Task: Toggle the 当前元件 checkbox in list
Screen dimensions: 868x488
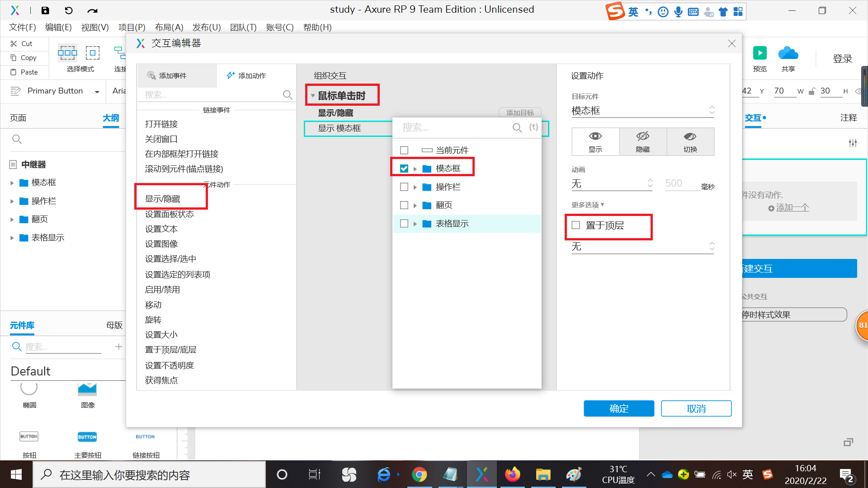Action: click(404, 150)
